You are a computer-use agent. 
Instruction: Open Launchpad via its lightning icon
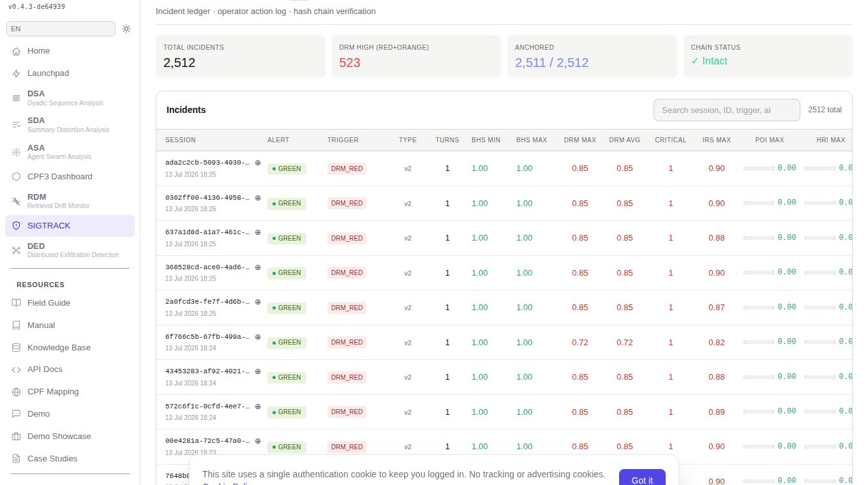click(16, 73)
